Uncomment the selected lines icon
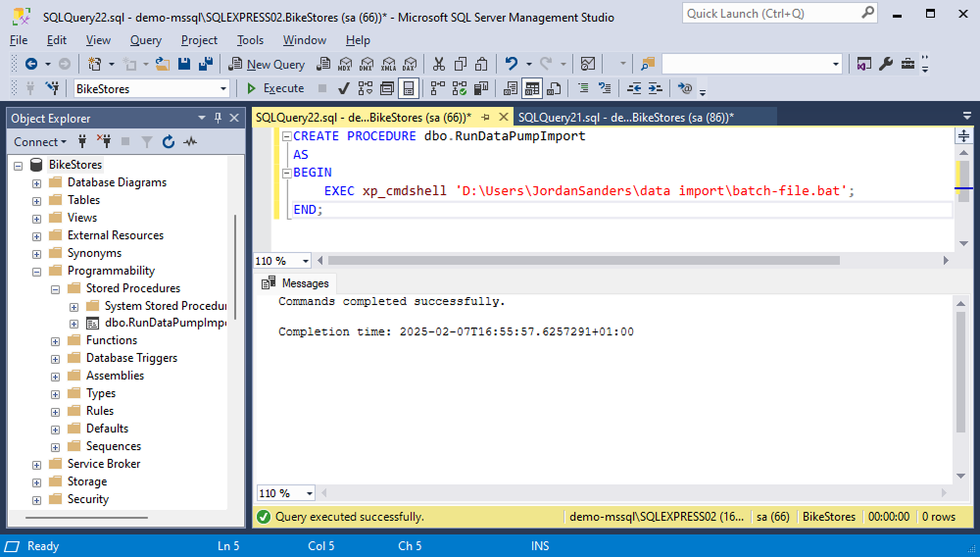 coord(605,88)
